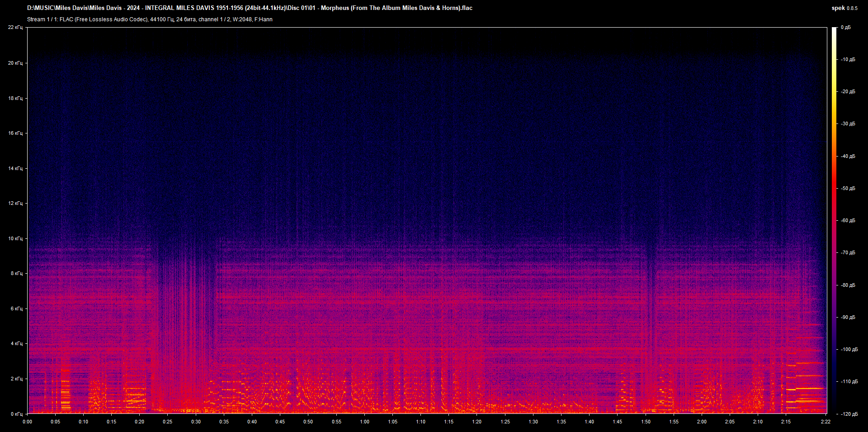Click the 1:10 time axis label
The image size is (868, 432).
420,422
